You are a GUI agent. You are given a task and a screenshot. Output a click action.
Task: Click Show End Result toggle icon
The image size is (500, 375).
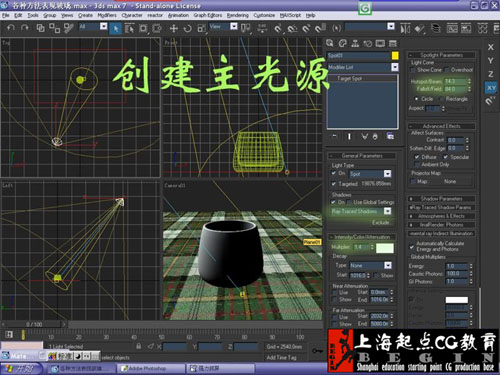pyautogui.click(x=349, y=136)
